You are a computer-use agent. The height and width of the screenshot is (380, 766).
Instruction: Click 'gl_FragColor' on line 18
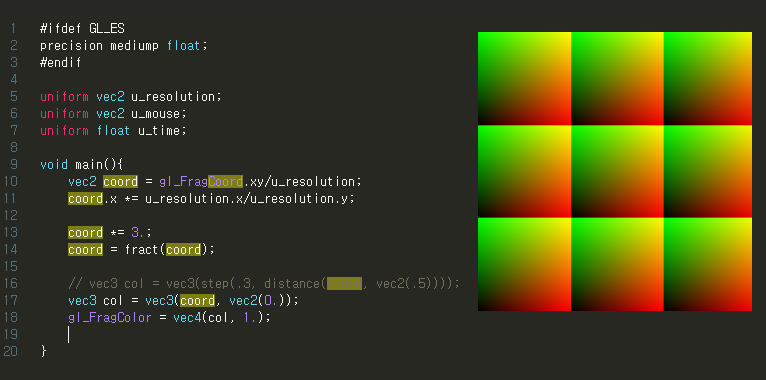(x=110, y=317)
